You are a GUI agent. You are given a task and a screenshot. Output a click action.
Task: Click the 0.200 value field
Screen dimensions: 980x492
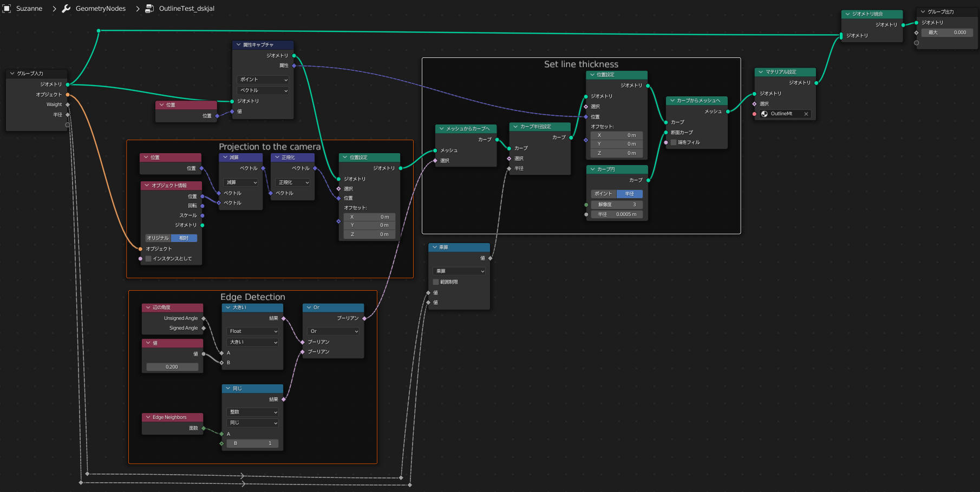[x=172, y=367]
